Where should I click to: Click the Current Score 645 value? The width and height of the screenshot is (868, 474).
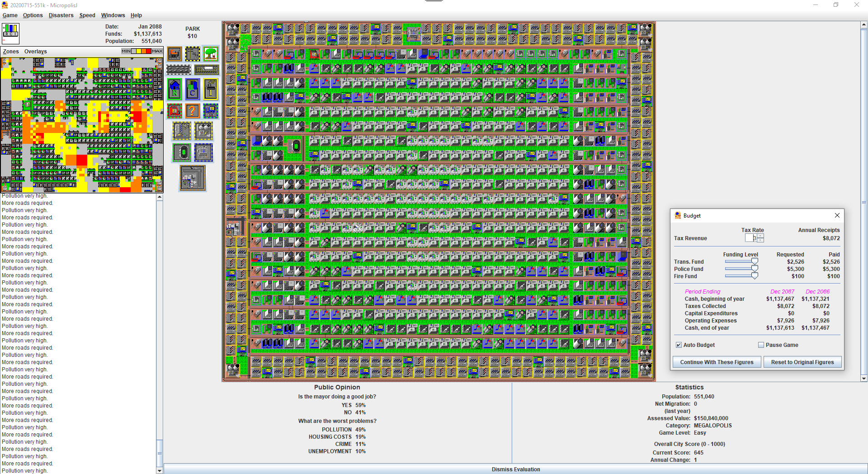tap(698, 453)
